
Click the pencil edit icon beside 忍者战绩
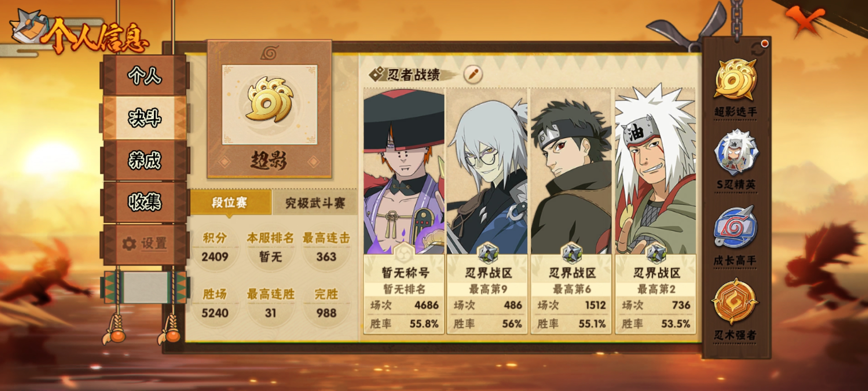[473, 75]
